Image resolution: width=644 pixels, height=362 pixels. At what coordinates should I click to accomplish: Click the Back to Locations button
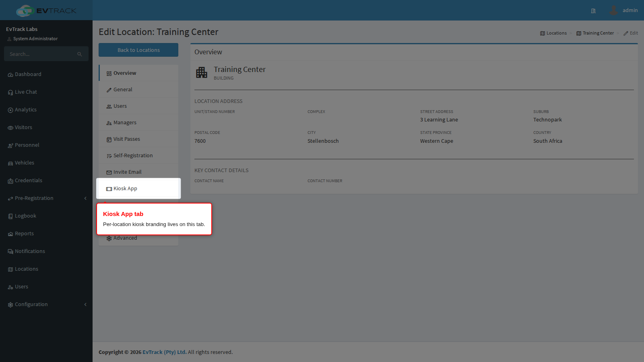[x=138, y=50]
